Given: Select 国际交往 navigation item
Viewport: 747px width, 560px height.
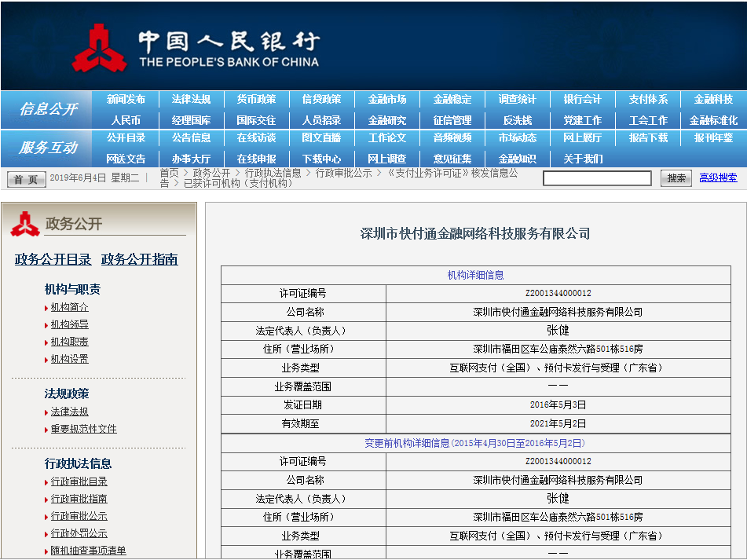Looking at the screenshot, I should pos(256,120).
